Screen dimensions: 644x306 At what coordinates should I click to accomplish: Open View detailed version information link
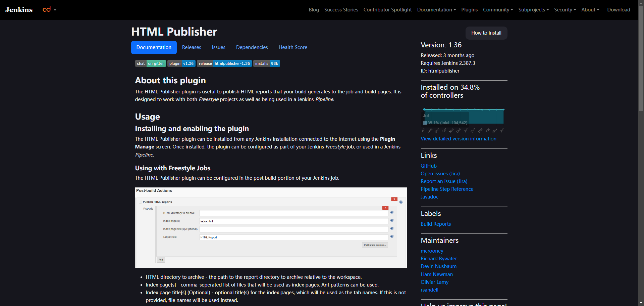coord(459,139)
